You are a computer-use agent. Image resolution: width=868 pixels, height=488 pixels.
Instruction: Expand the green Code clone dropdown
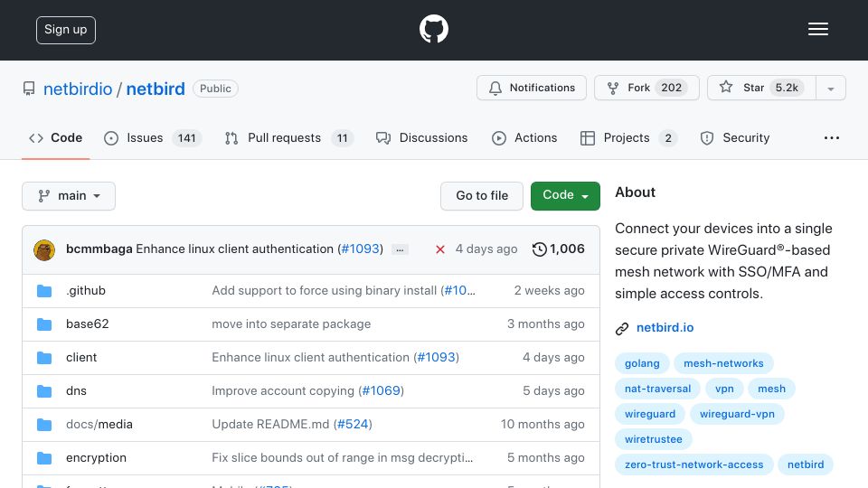coord(565,196)
